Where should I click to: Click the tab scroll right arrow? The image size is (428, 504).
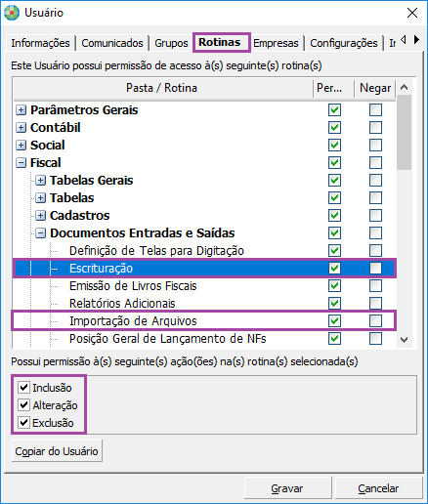click(x=416, y=40)
